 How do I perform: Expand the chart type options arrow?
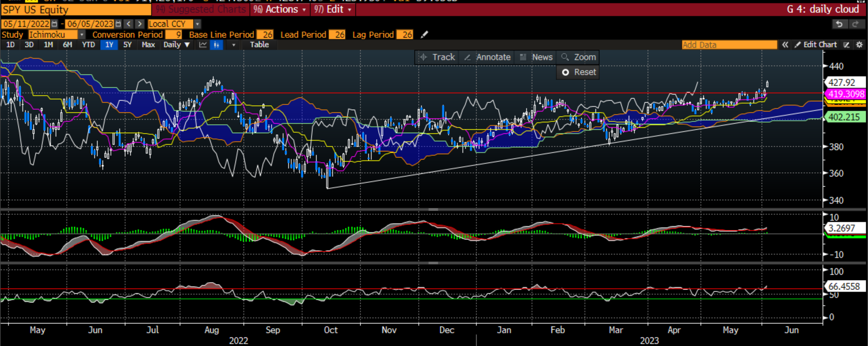click(233, 45)
